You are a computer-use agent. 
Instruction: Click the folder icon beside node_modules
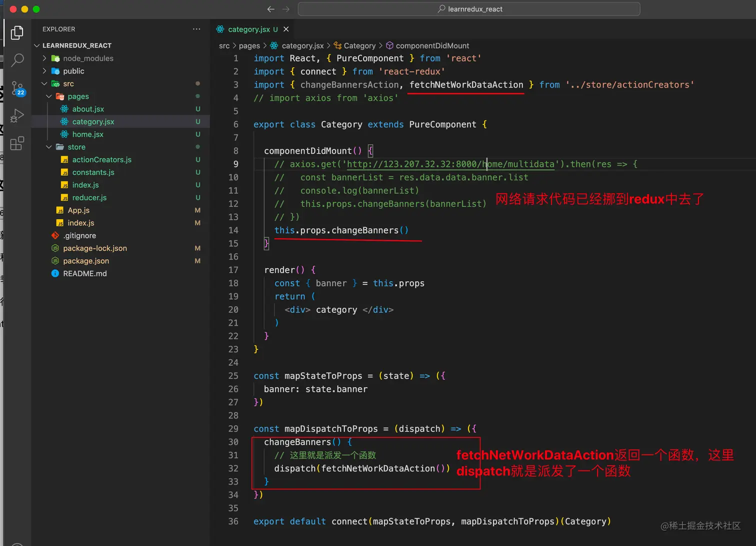[x=55, y=59]
